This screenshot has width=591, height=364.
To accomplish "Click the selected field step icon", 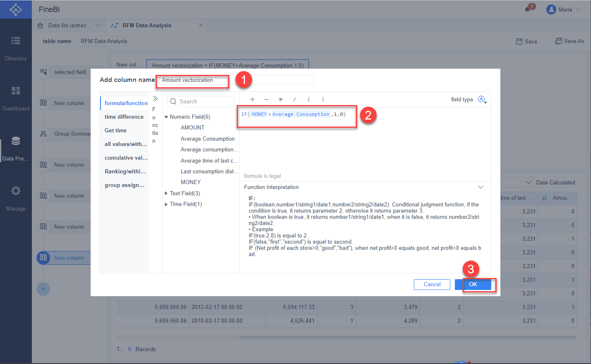I will tap(43, 72).
